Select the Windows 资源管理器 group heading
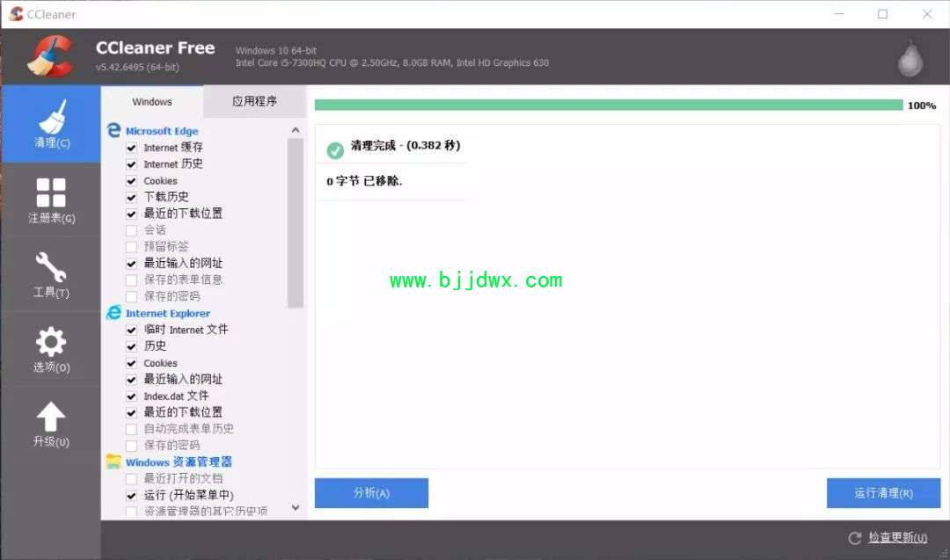The width and height of the screenshot is (950, 560). [179, 462]
